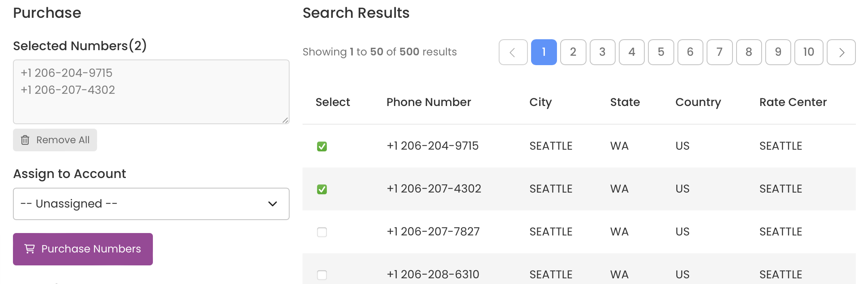Click the text area resize handle
Image resolution: width=868 pixels, height=284 pixels.
coord(285,120)
